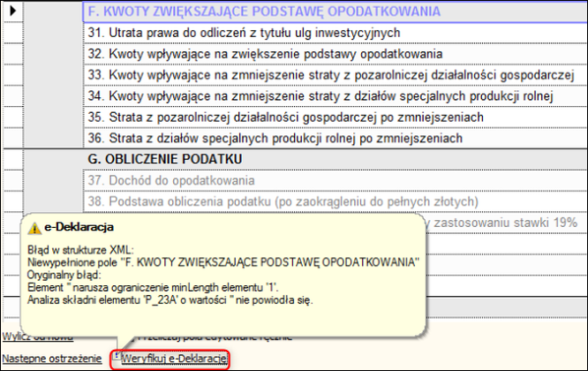588x371 pixels.
Task: Select row 35 Strata z pozarolniczej działalności gospodarczej
Action: pyautogui.click(x=335, y=117)
